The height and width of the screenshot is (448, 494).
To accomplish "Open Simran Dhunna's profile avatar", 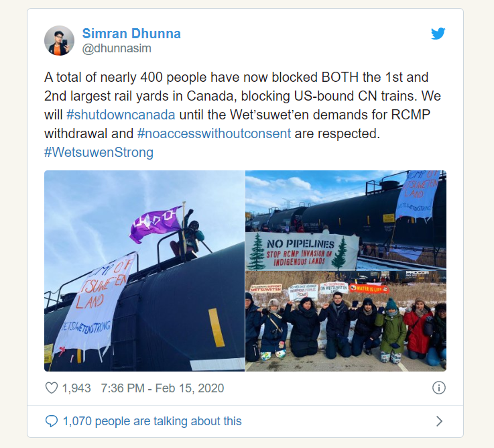I will pyautogui.click(x=59, y=41).
